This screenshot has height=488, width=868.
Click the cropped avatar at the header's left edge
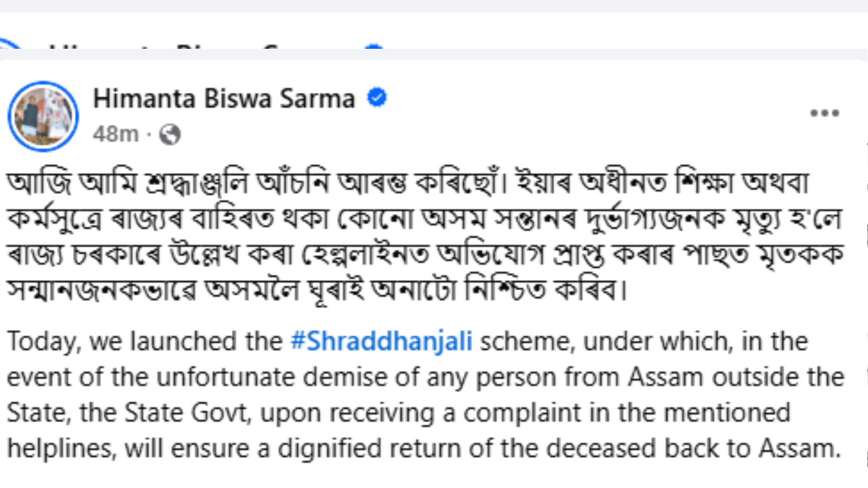(x=9, y=51)
